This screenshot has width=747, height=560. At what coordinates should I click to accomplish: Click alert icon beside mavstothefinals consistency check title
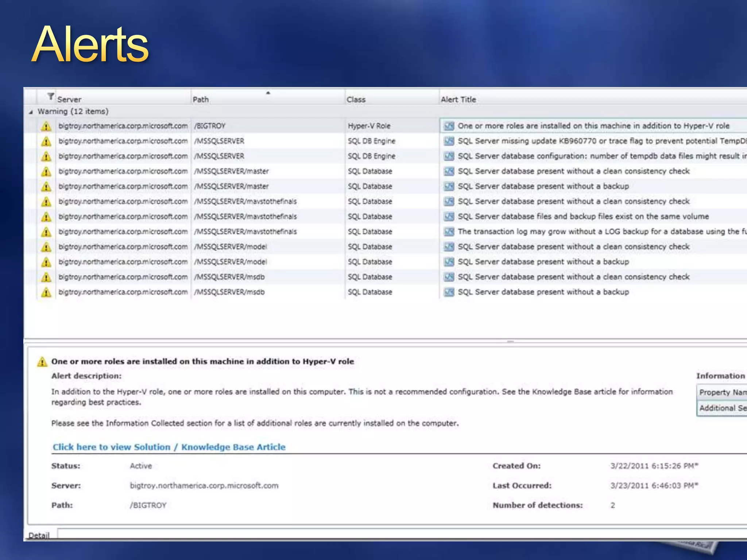(449, 202)
